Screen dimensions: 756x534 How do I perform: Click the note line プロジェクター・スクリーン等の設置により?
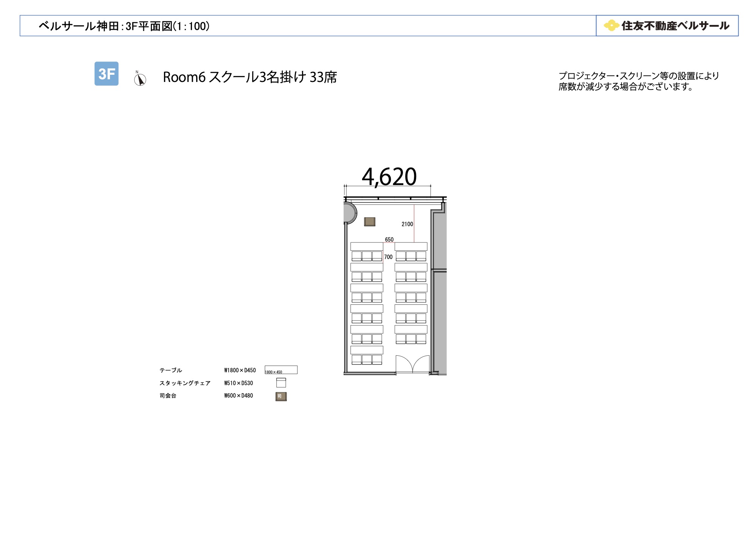click(638, 76)
